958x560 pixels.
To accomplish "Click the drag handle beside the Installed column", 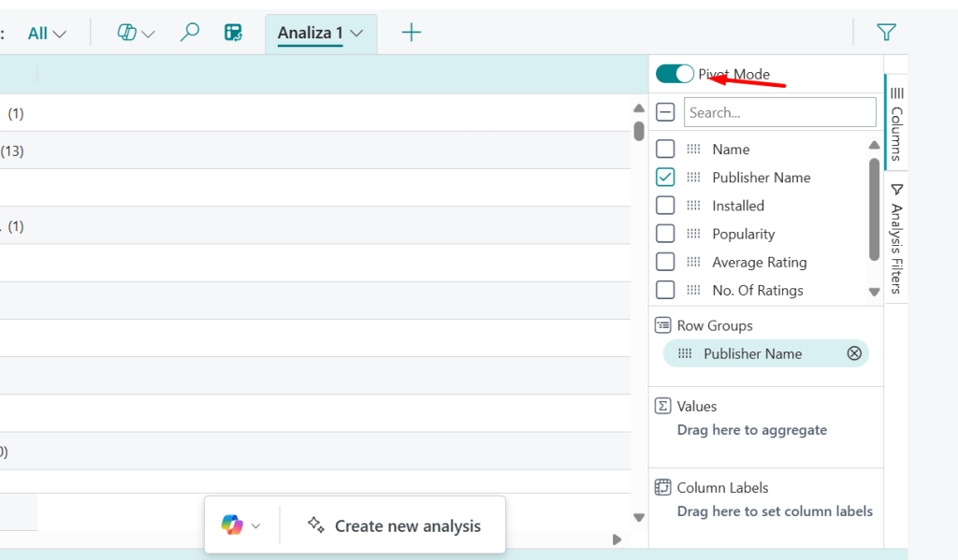I will (693, 206).
